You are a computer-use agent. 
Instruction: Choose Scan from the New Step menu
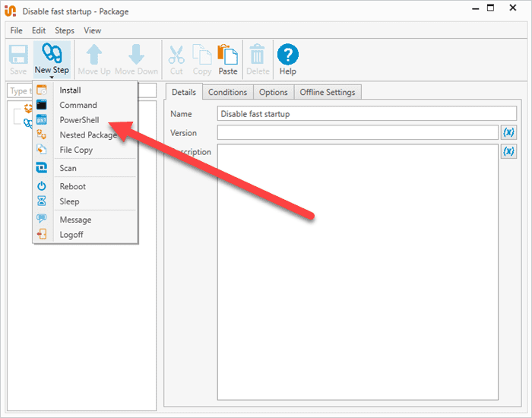(85, 168)
